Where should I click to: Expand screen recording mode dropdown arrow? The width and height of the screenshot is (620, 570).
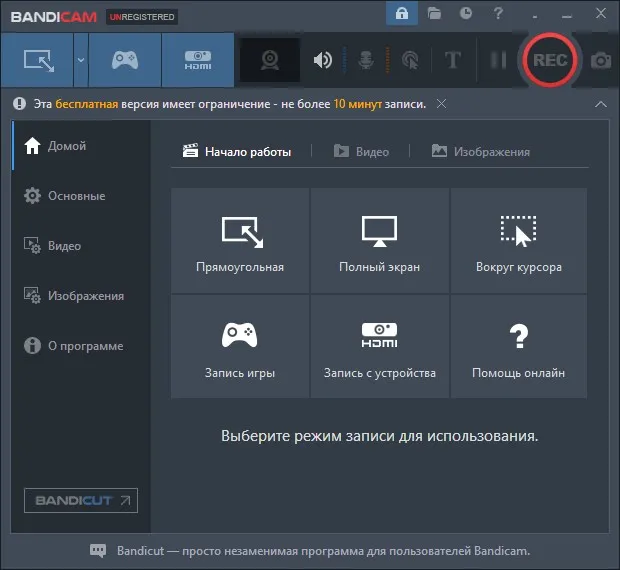tap(81, 60)
